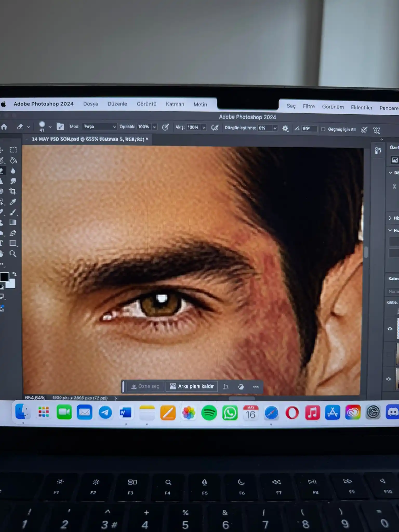
Task: Select the Hand tool
Action: coord(2,254)
